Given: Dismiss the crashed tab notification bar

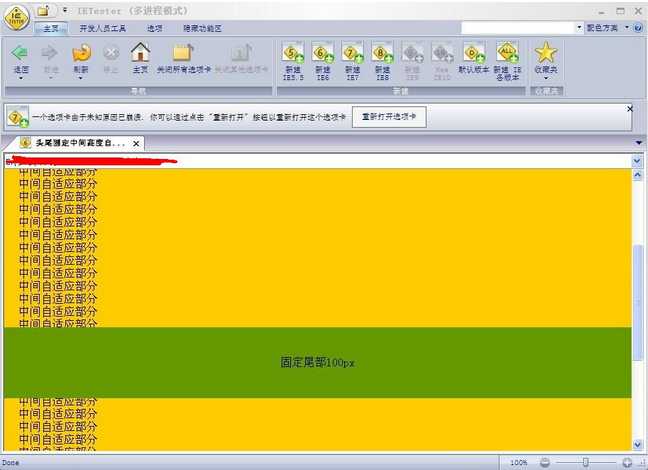Looking at the screenshot, I should click(629, 109).
